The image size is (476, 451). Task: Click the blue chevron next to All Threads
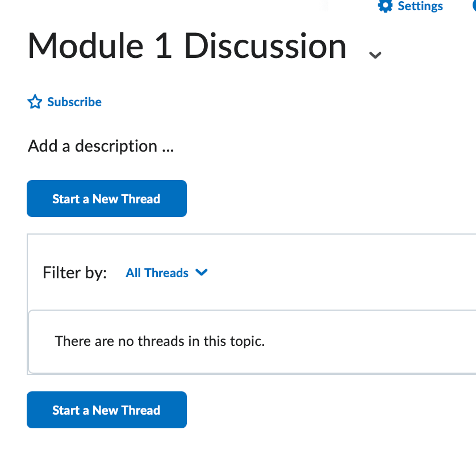click(x=202, y=273)
